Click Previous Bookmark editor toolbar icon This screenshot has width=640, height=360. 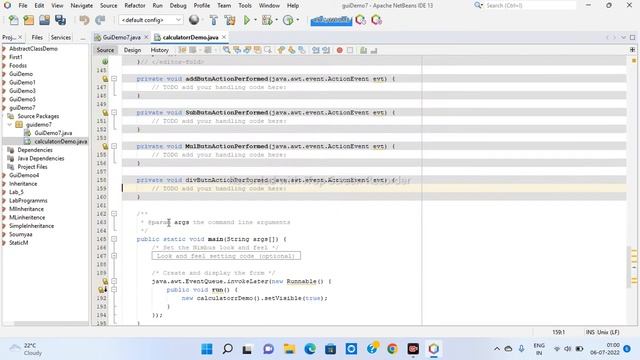[x=281, y=50]
